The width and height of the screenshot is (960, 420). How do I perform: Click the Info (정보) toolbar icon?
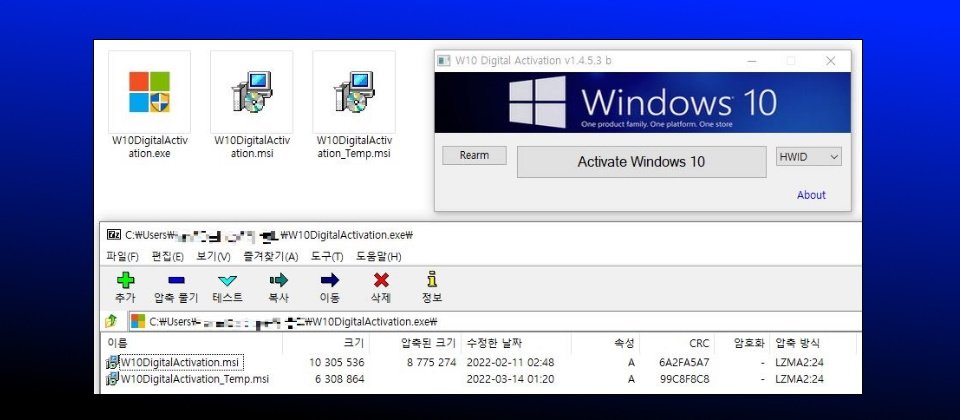coord(431,281)
